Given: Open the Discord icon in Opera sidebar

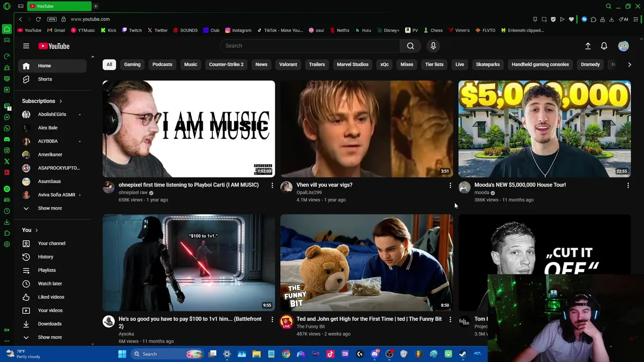Looking at the screenshot, I should point(7,139).
